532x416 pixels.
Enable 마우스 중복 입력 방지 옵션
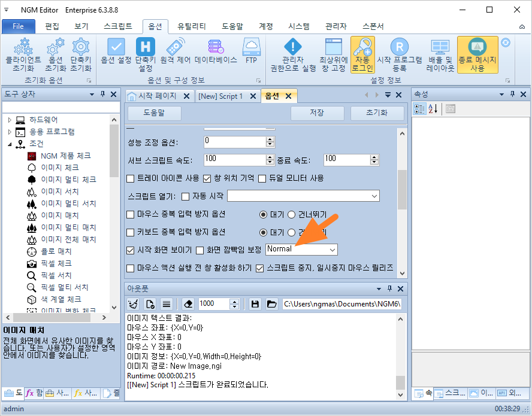(130, 215)
